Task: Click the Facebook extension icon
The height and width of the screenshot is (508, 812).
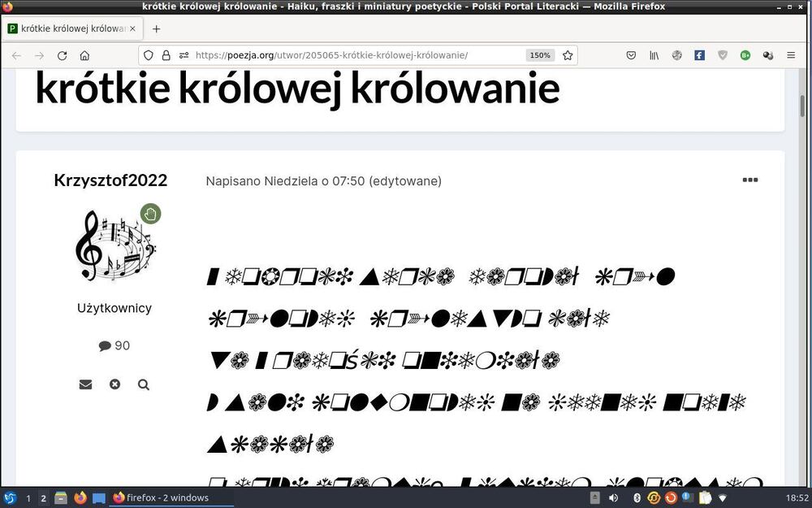Action: pos(699,56)
